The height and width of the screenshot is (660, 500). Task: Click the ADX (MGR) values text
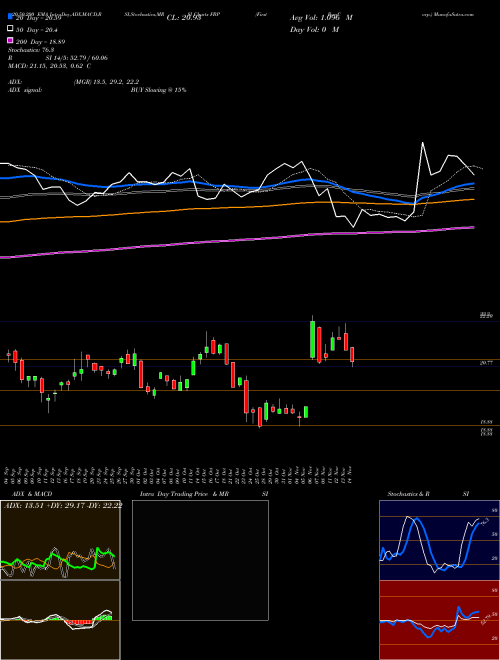[x=106, y=82]
